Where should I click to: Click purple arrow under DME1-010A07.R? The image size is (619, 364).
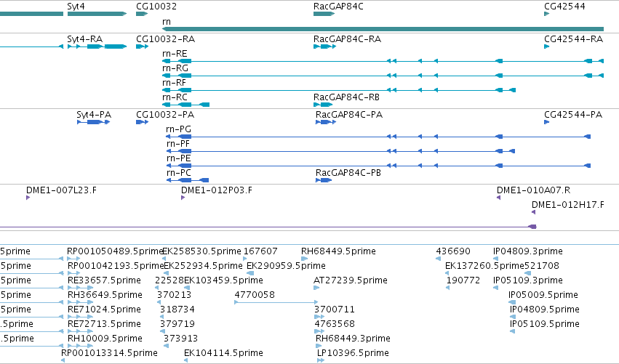(x=498, y=198)
